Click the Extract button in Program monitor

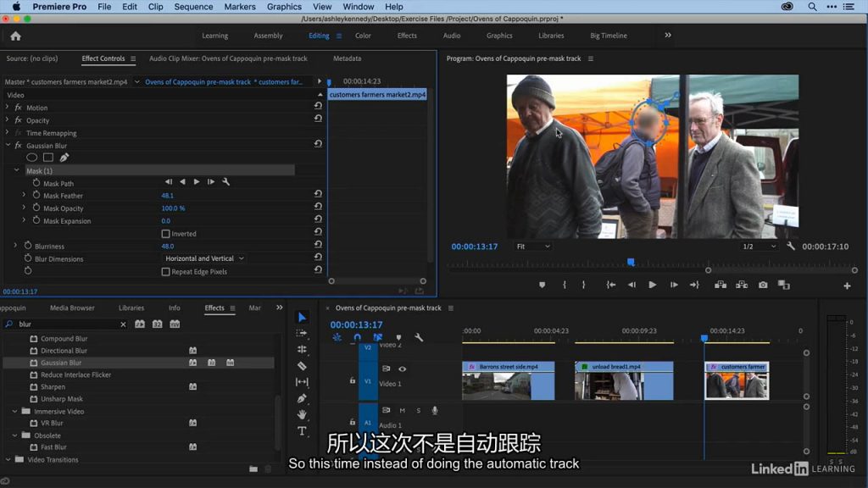[x=742, y=285]
